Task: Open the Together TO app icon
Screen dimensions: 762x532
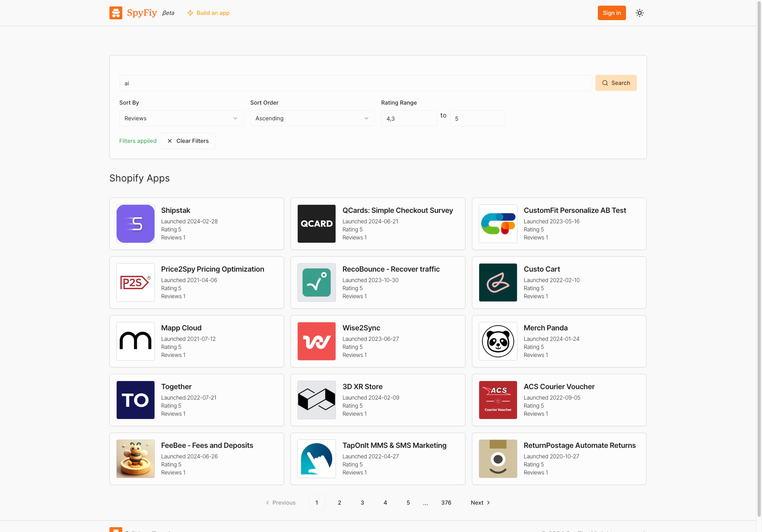Action: click(136, 400)
